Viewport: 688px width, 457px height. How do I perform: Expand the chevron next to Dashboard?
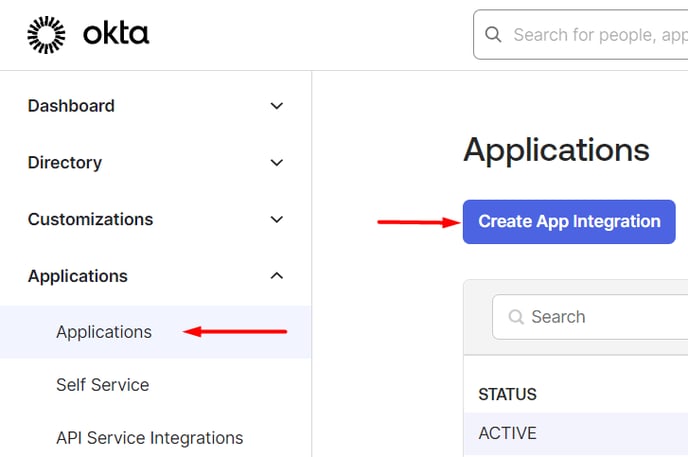click(277, 106)
